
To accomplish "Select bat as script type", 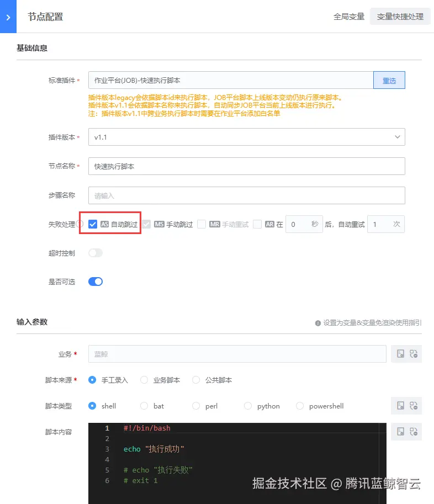I will point(144,406).
